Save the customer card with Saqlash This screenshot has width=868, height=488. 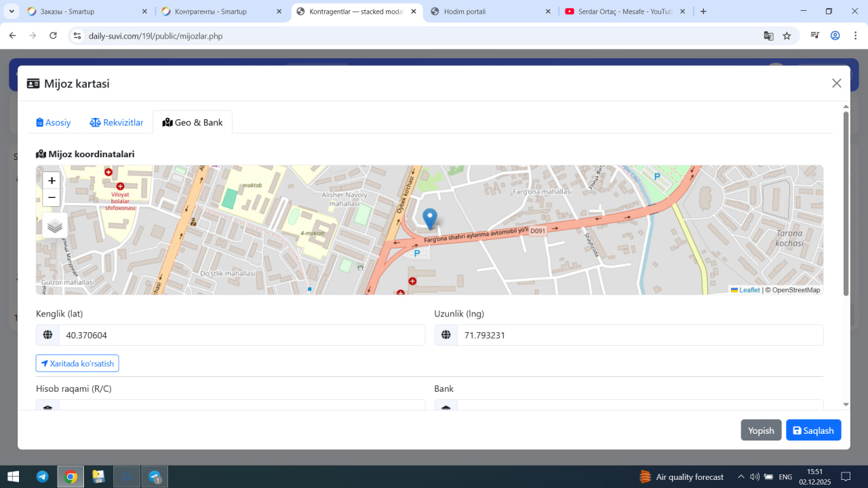[x=814, y=430]
